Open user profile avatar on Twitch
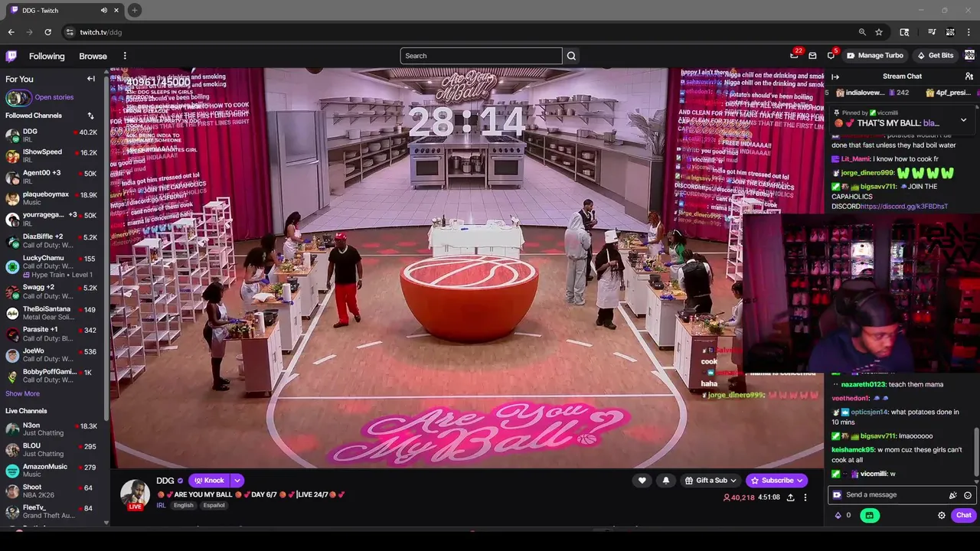The image size is (980, 551). [x=969, y=55]
